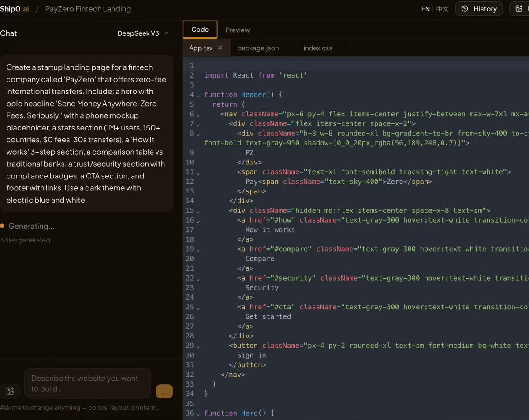Click the chat input field 'Describe the website'
529x420 pixels.
(88, 383)
